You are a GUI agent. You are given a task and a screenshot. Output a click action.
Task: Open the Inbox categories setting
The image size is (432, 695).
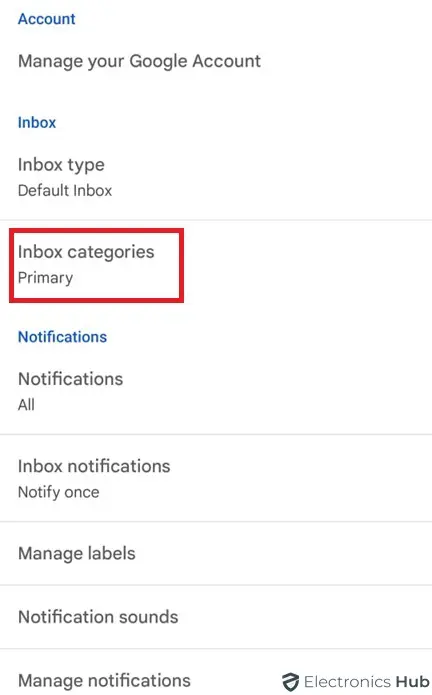tap(216, 264)
